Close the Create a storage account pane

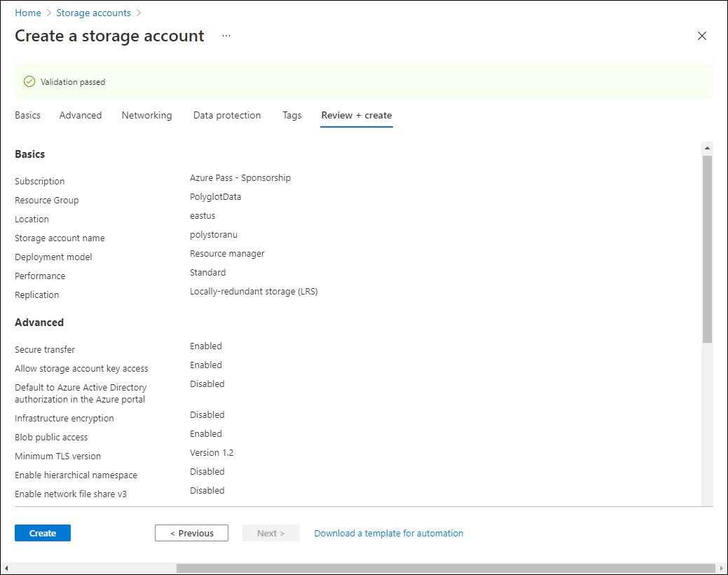(x=702, y=36)
